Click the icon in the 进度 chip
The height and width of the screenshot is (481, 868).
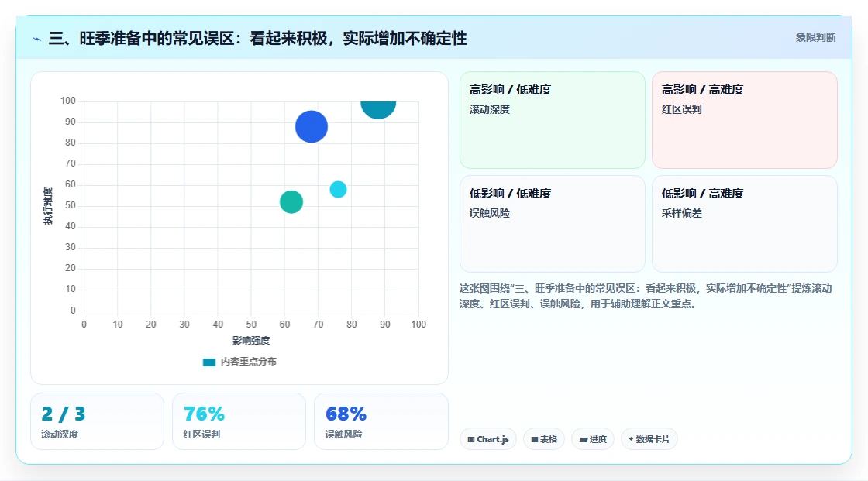(x=583, y=439)
